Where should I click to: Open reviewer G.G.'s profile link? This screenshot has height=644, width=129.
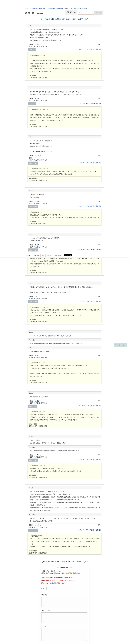(x=36, y=296)
